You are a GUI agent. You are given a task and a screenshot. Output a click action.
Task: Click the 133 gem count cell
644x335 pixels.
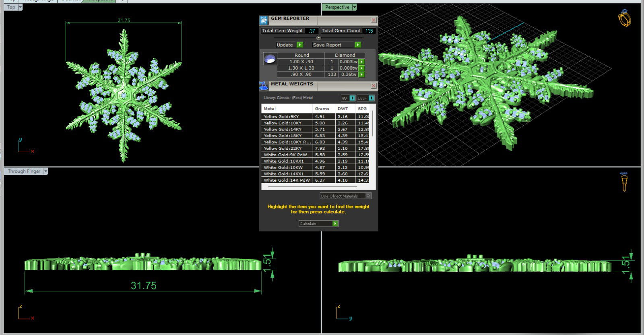pyautogui.click(x=332, y=74)
